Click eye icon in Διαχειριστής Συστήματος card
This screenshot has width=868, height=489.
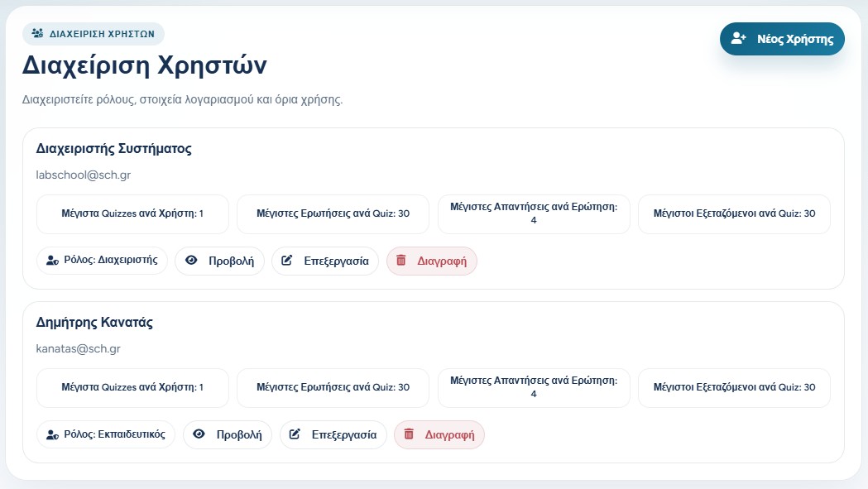[x=191, y=261]
